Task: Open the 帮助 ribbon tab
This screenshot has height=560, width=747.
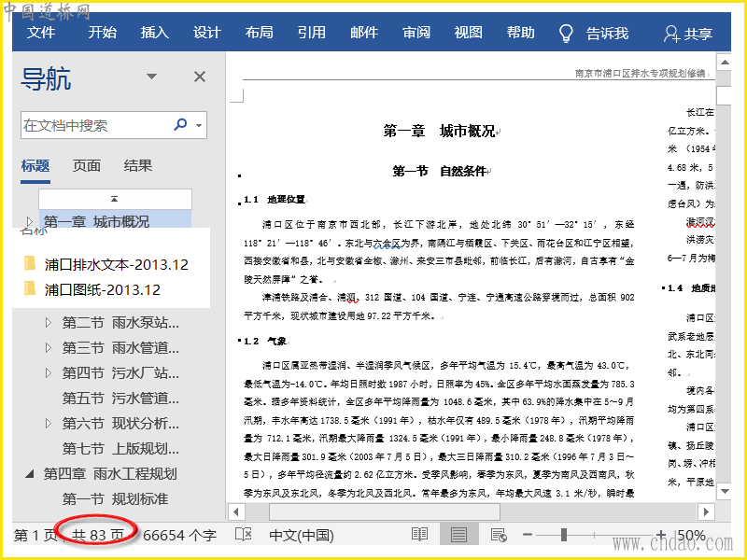Action: pyautogui.click(x=521, y=33)
